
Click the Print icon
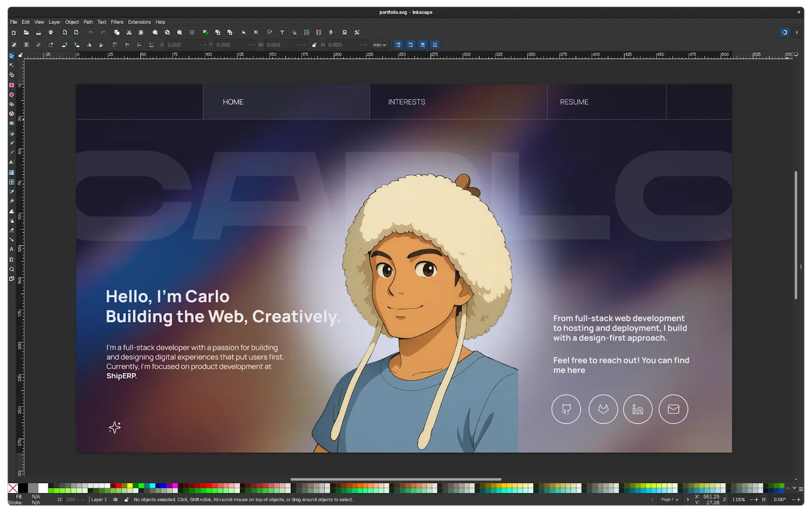(x=51, y=33)
